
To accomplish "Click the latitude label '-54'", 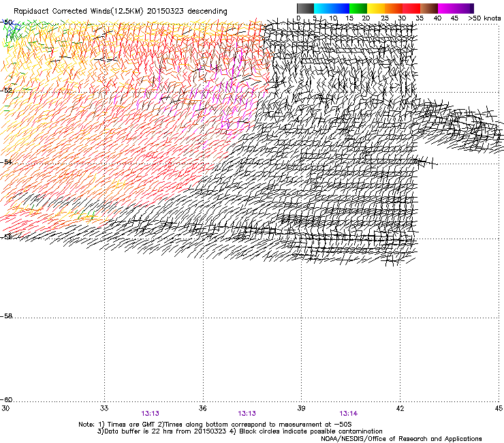I will point(7,162).
